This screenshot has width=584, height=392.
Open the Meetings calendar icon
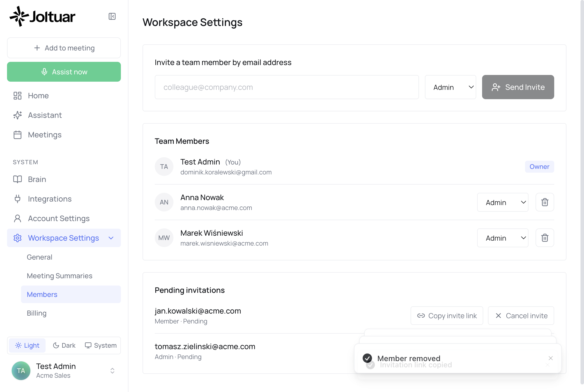(18, 135)
